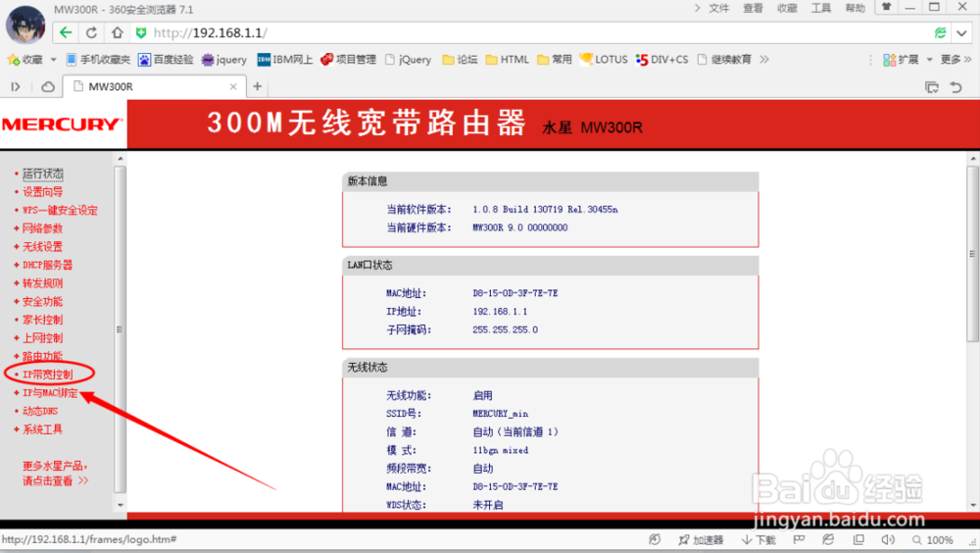Open the 文件 menu

pyautogui.click(x=718, y=8)
